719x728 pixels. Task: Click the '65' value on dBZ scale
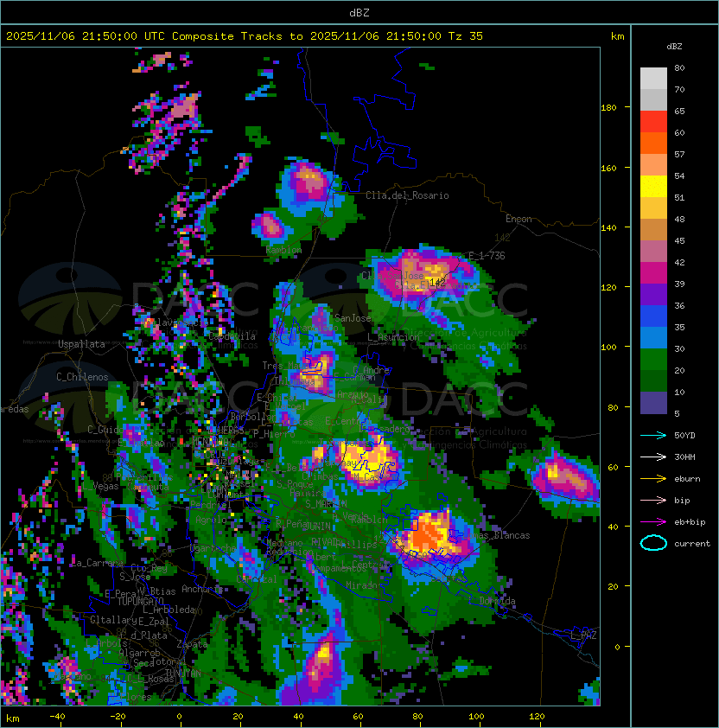[679, 112]
